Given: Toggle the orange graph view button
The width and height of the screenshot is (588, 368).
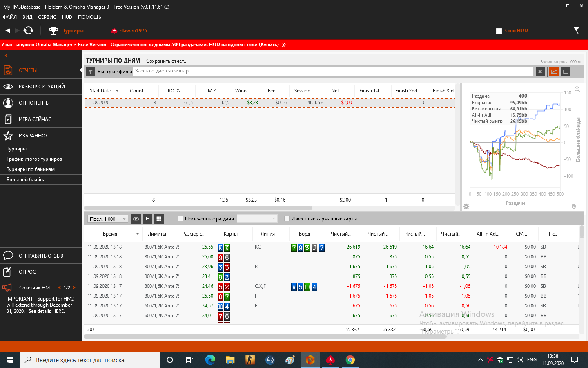Looking at the screenshot, I should tap(554, 72).
